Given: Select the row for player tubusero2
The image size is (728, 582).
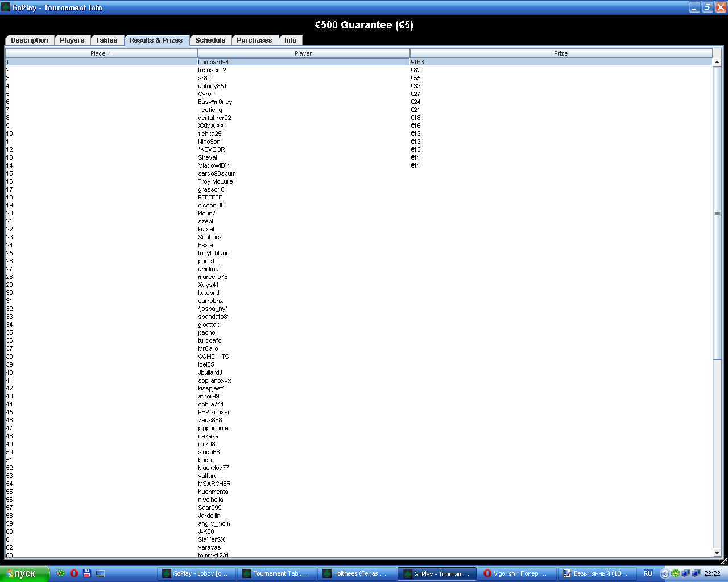Looking at the screenshot, I should 212,70.
